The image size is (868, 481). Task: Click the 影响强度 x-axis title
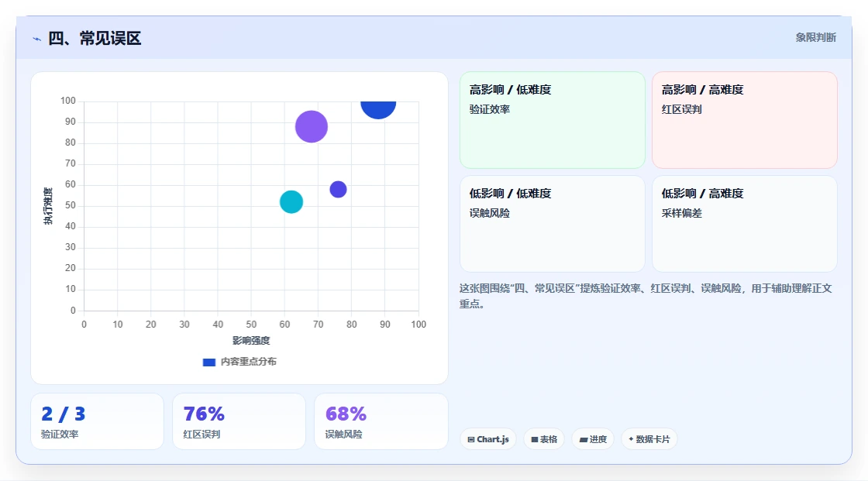[251, 340]
